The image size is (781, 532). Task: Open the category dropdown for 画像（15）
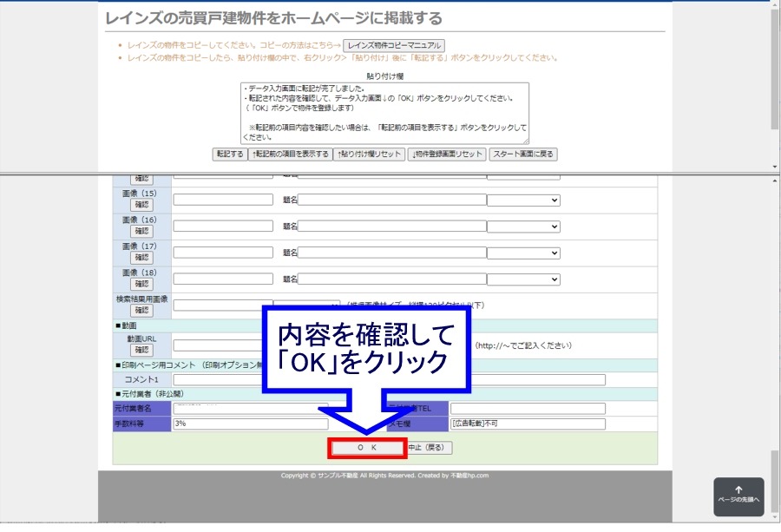(523, 200)
